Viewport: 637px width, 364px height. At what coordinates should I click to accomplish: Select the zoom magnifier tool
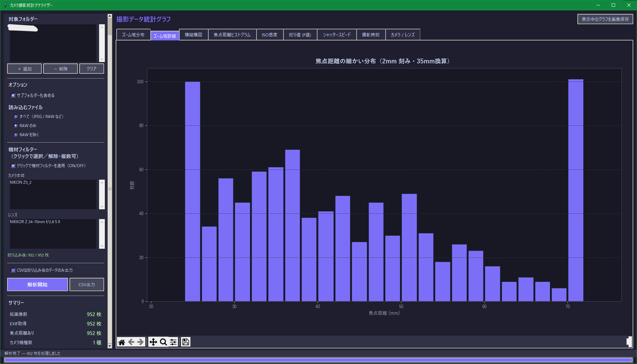click(x=163, y=342)
